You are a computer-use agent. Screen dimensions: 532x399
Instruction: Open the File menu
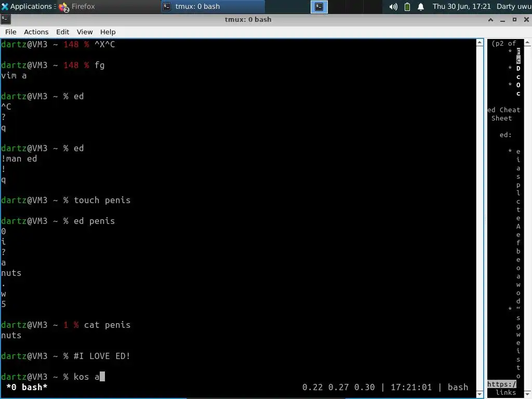10,32
